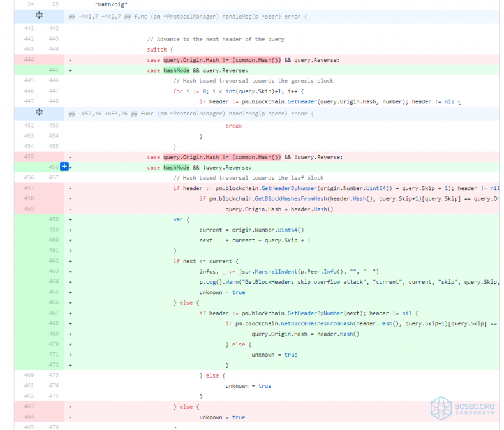The width and height of the screenshot is (504, 430).
Task: Click new line number 453 beside 'break'
Action: tap(54, 125)
